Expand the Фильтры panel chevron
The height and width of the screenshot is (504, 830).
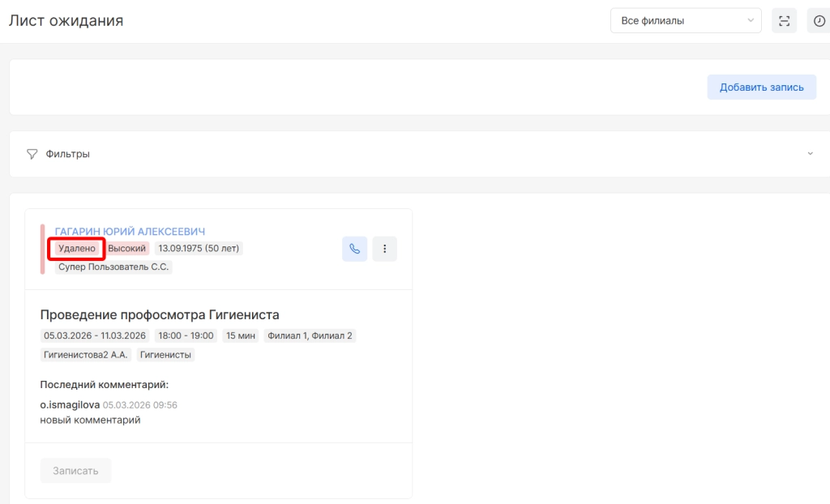(x=810, y=154)
